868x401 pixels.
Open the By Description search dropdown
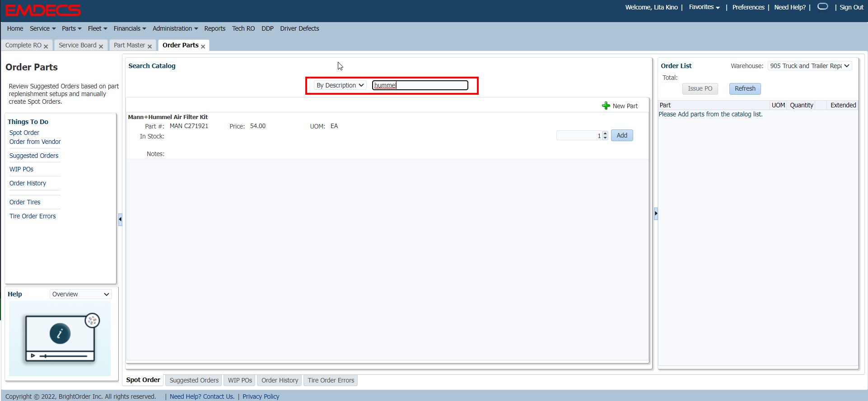[340, 85]
